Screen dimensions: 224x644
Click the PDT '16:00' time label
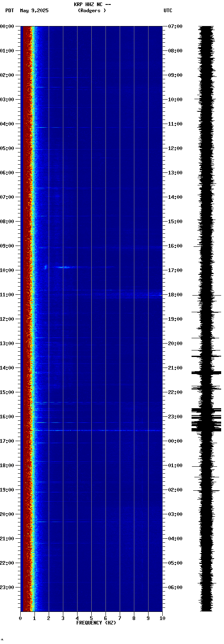[7, 417]
